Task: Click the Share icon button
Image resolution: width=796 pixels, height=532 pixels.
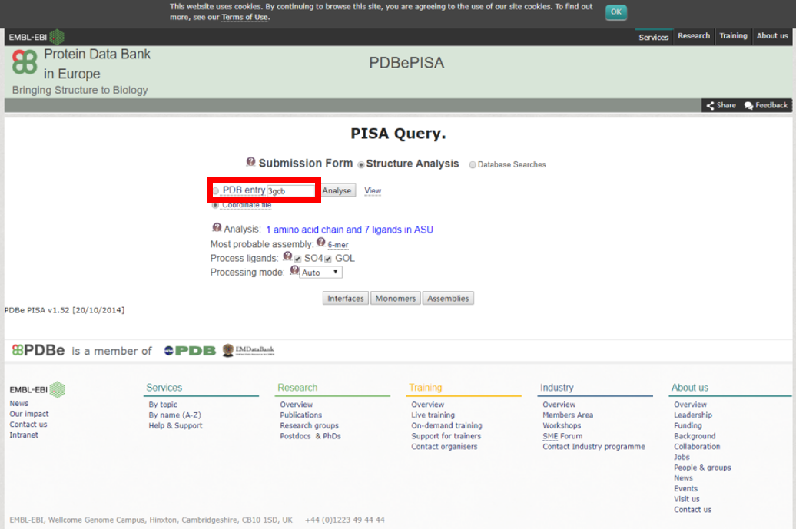Action: point(721,105)
